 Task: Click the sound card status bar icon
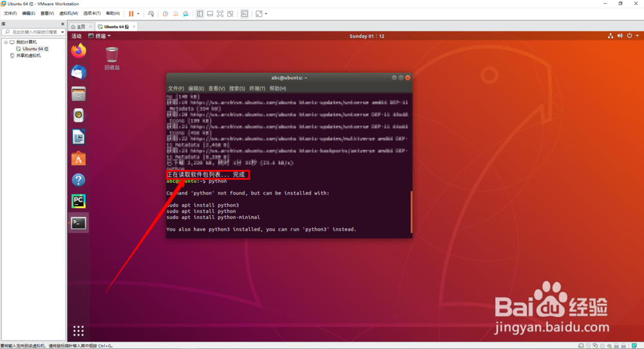pos(609,346)
